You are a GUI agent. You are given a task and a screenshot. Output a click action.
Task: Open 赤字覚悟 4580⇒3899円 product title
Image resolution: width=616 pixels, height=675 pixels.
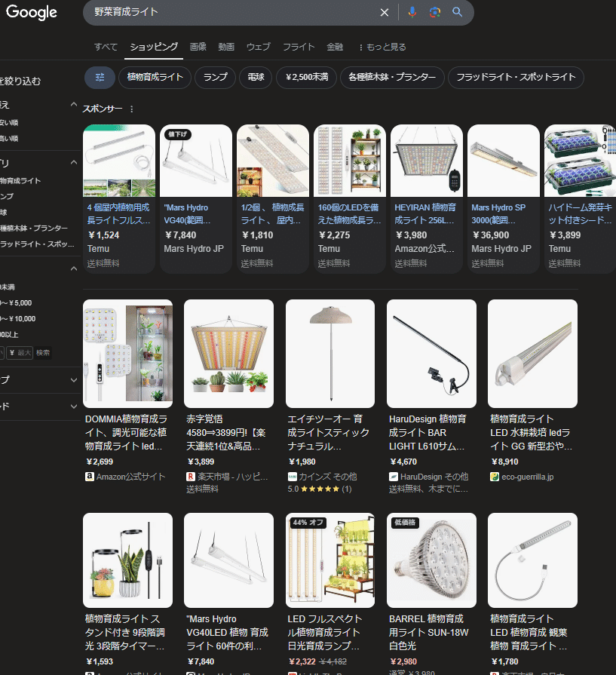coord(226,433)
